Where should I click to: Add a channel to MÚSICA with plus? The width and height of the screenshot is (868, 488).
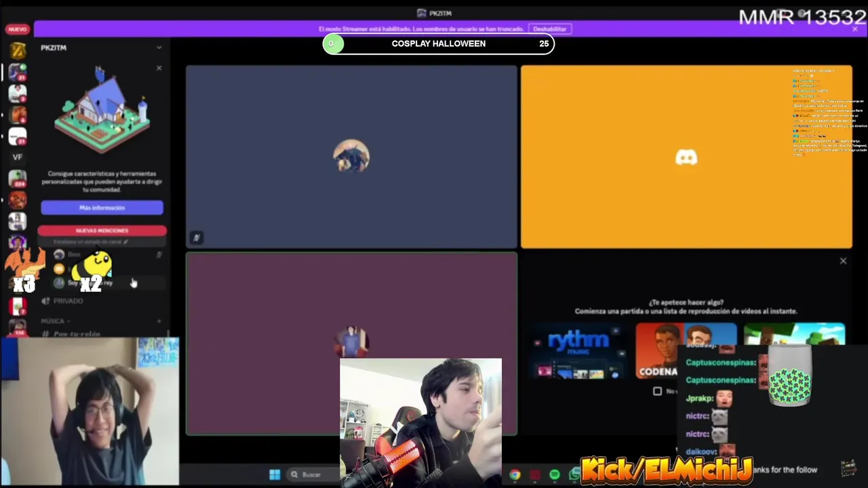click(x=159, y=321)
